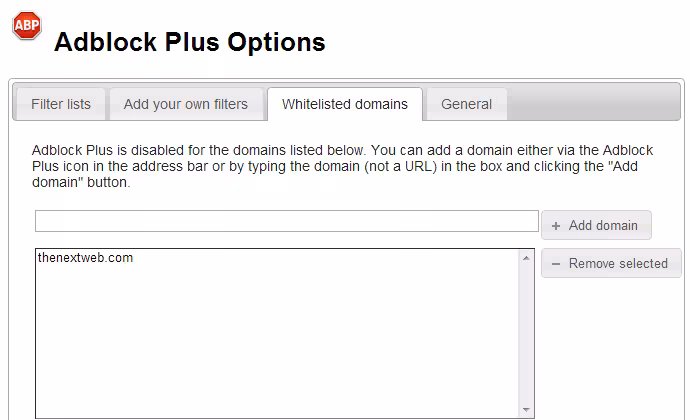Switch to Add your own filters tab

tap(186, 104)
